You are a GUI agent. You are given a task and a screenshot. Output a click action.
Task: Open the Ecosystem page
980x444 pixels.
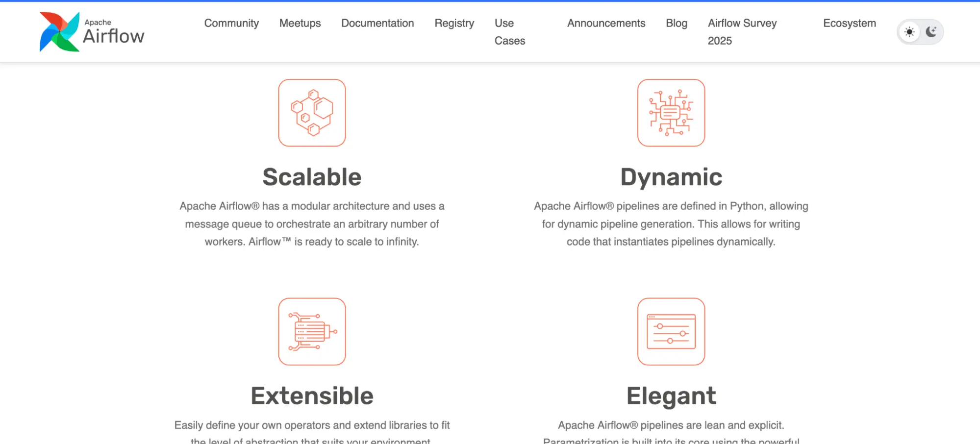[850, 23]
